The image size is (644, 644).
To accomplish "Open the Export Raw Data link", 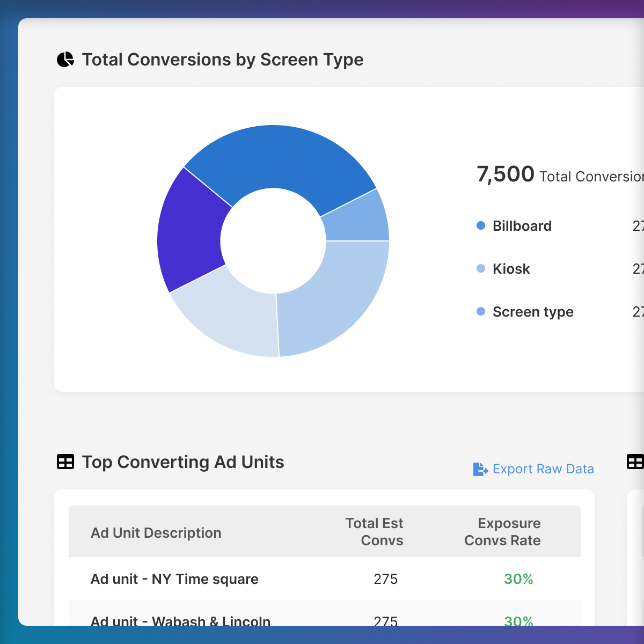I will (543, 469).
